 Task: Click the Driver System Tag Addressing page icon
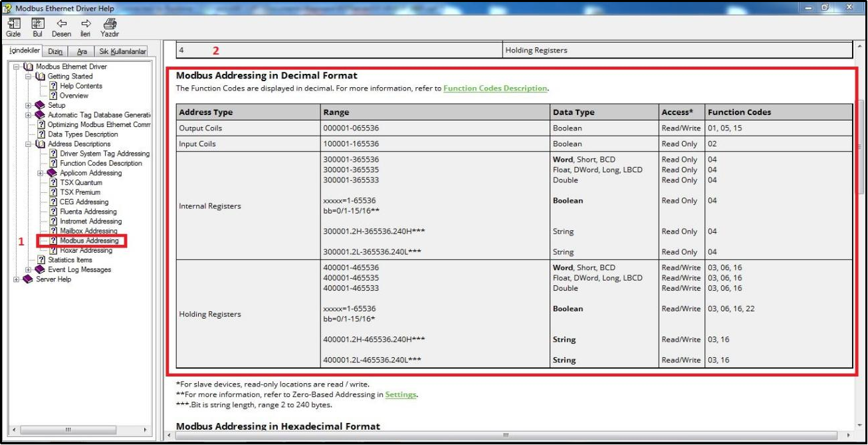[x=54, y=154]
